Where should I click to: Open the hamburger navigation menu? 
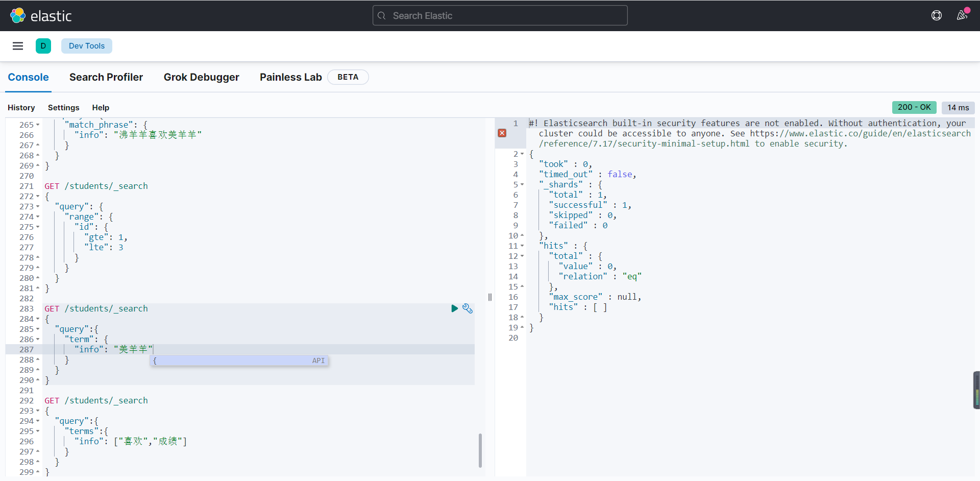pos(18,46)
